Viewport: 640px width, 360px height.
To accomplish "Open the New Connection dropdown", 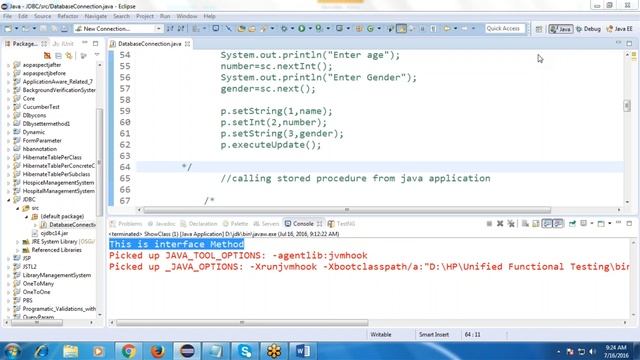I will tap(158, 29).
